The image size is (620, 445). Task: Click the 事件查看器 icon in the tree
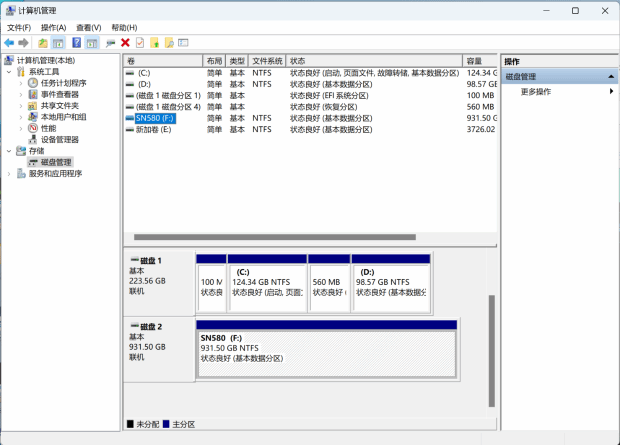(x=33, y=95)
